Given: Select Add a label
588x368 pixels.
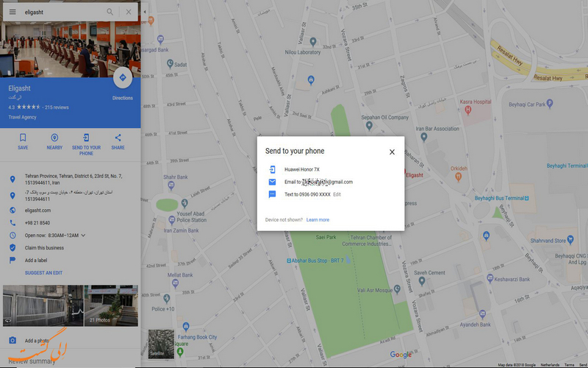Looking at the screenshot, I should (36, 261).
